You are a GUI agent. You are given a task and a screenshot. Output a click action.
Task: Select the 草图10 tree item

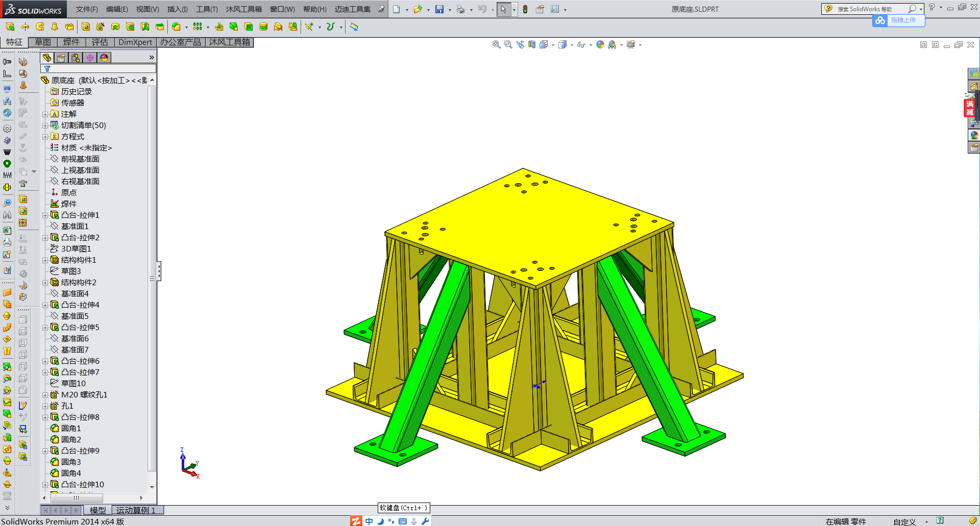pyautogui.click(x=73, y=384)
